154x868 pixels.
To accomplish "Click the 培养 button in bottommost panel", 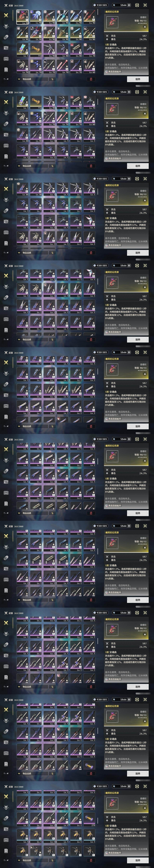I will click(x=138, y=860).
